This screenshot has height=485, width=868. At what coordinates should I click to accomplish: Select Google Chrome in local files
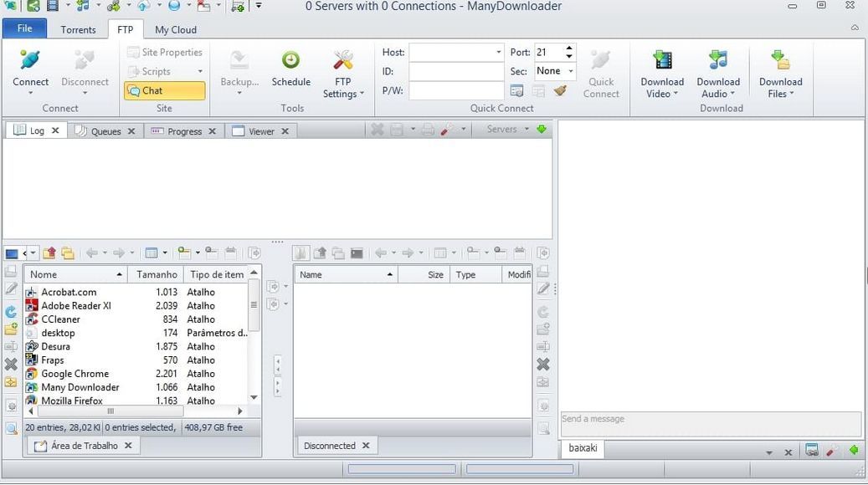tap(136, 374)
